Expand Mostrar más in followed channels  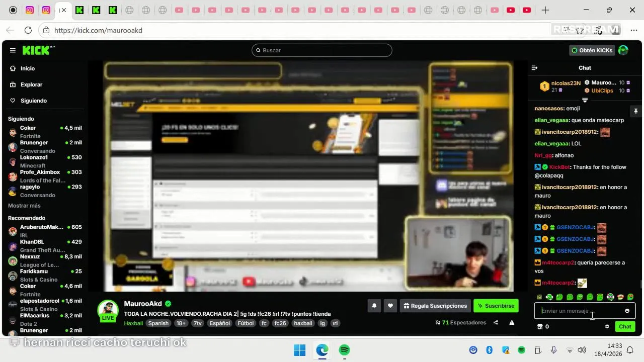click(24, 206)
